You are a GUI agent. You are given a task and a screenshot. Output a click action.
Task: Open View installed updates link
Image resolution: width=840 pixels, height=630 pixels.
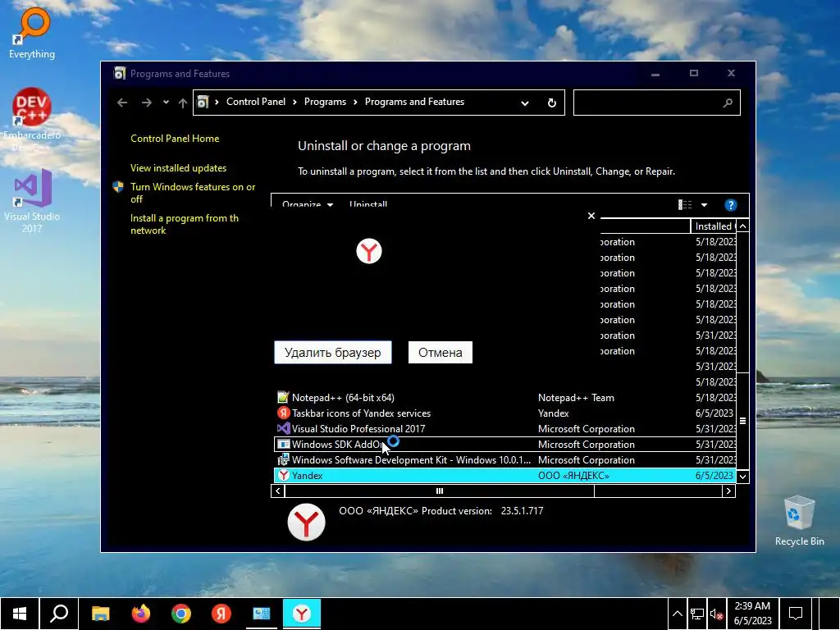[x=178, y=167]
